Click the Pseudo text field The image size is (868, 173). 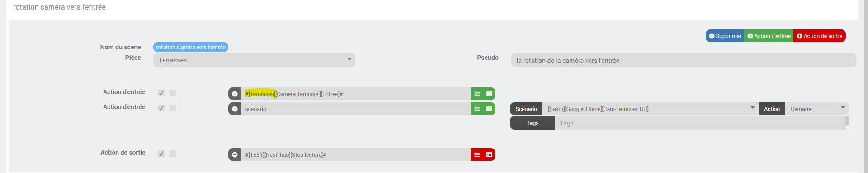click(x=684, y=60)
